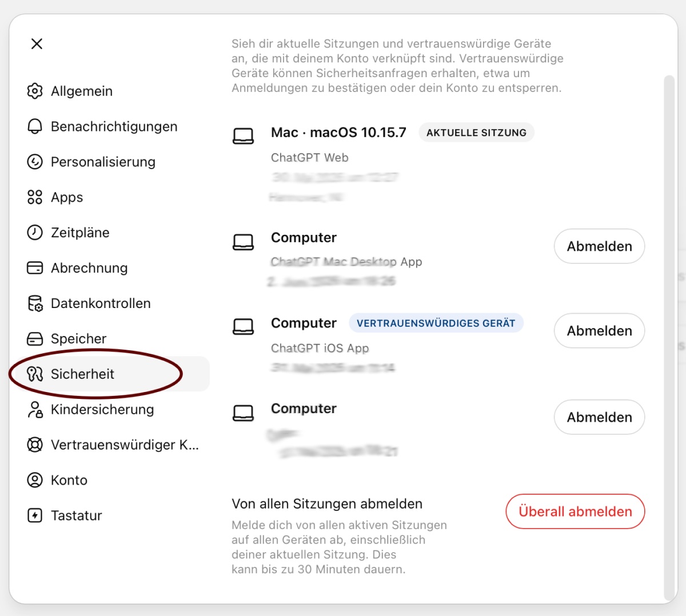686x616 pixels.
Task: Click the laptop icon beside ChatGPT Mac Desktop App
Action: [244, 242]
